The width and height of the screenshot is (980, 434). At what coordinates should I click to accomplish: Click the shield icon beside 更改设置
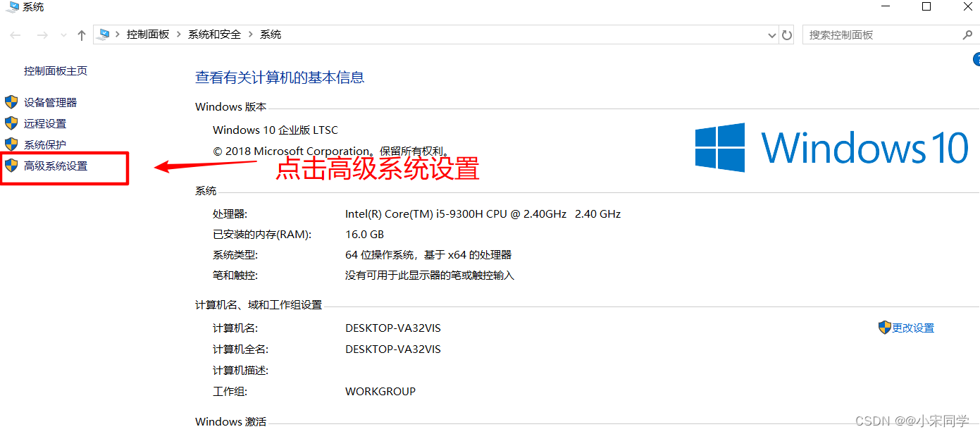[x=885, y=328]
